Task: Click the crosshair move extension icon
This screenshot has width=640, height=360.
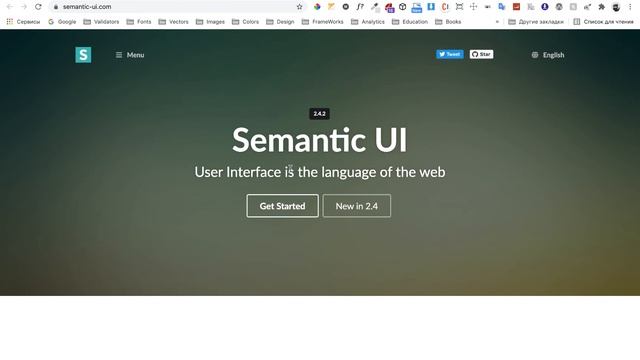Action: (x=473, y=7)
